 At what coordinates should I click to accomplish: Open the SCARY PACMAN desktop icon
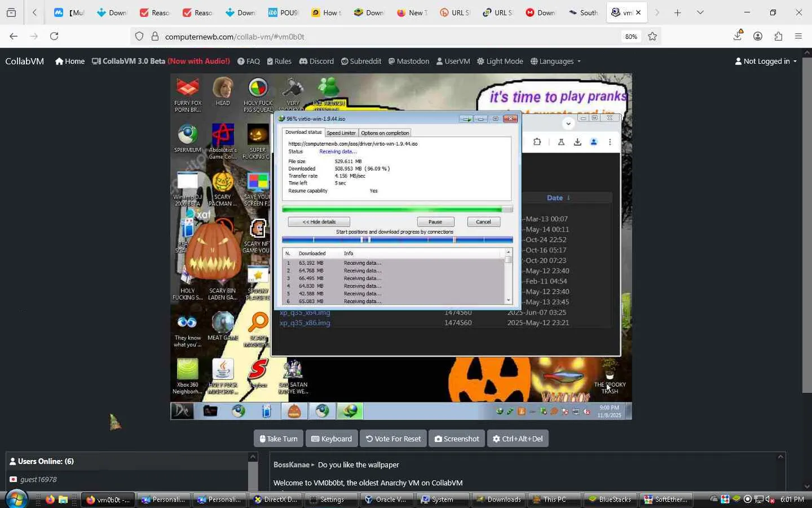[x=223, y=189]
